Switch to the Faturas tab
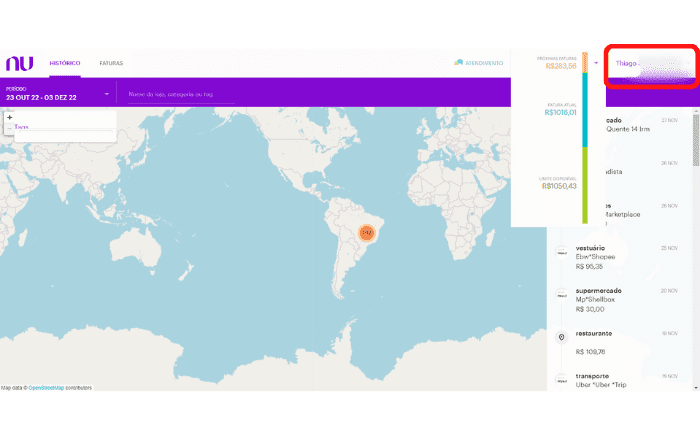This screenshot has height=440, width=700. click(x=111, y=63)
